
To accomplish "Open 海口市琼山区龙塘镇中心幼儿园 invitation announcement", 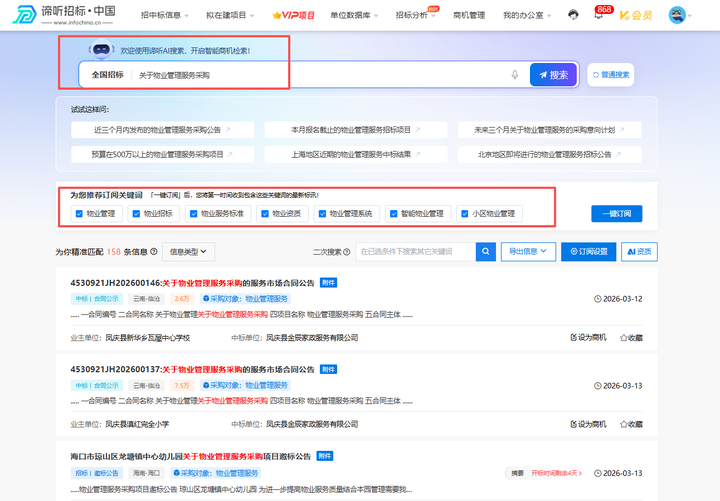I will 191,456.
